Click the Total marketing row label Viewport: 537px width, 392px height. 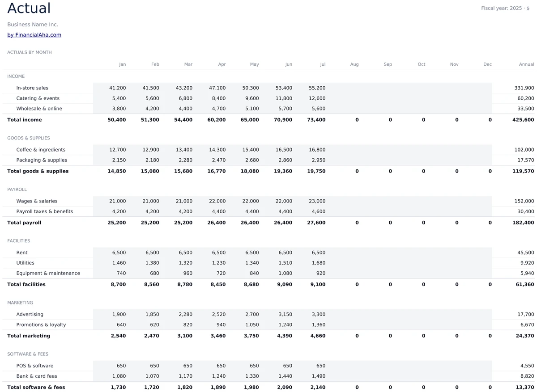[x=29, y=336]
